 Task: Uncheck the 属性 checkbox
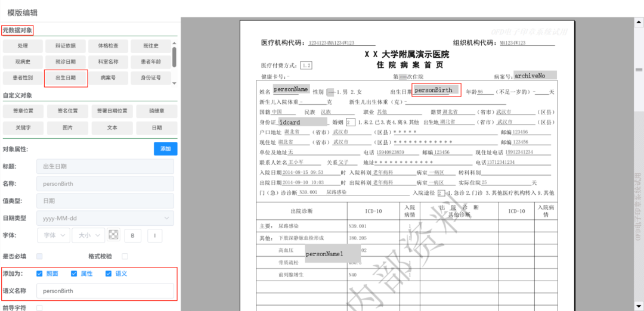74,273
